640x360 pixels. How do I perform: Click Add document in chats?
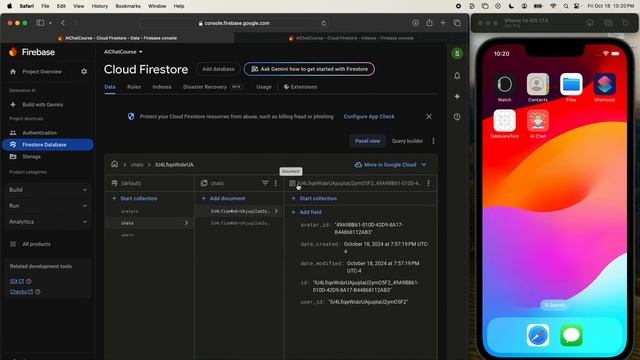[x=223, y=198]
